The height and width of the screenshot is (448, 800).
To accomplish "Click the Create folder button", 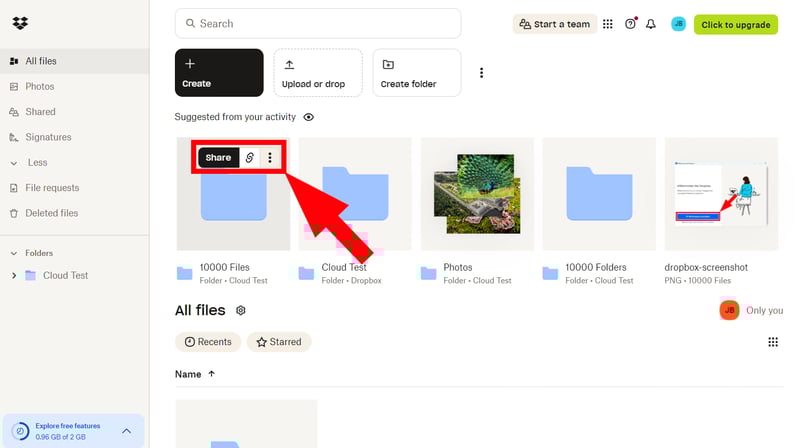I will [x=417, y=72].
